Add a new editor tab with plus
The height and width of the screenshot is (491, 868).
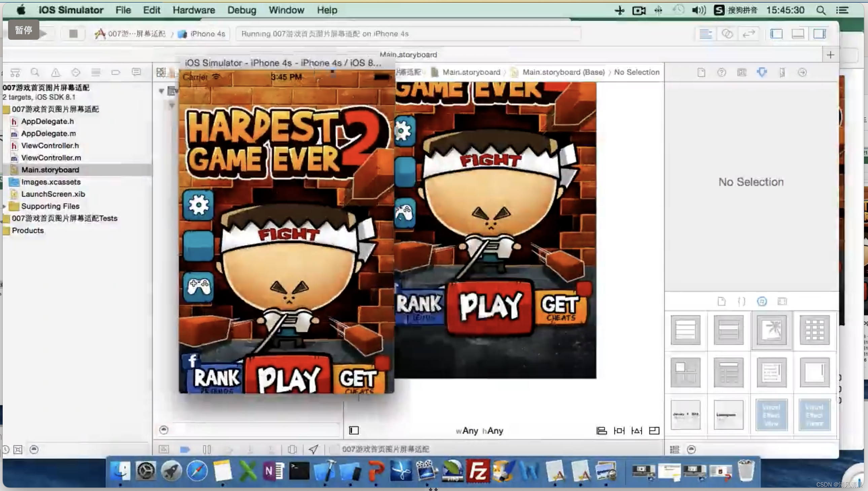click(830, 55)
